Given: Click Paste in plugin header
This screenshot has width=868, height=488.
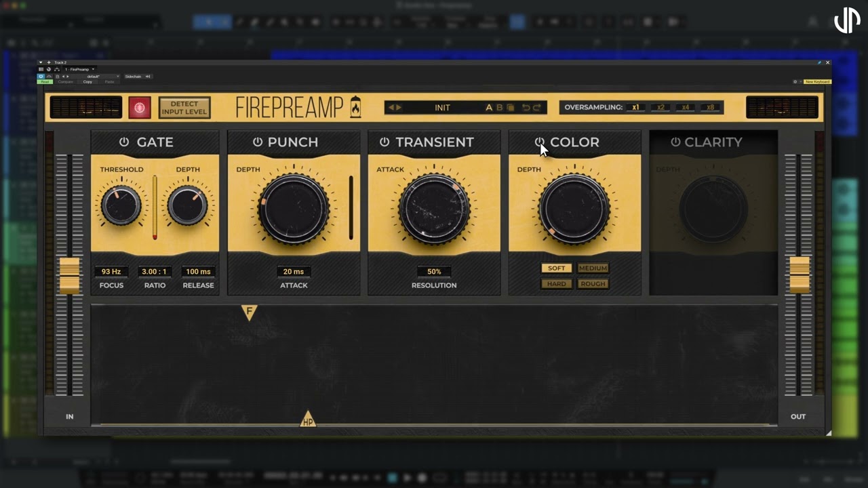Looking at the screenshot, I should point(109,82).
